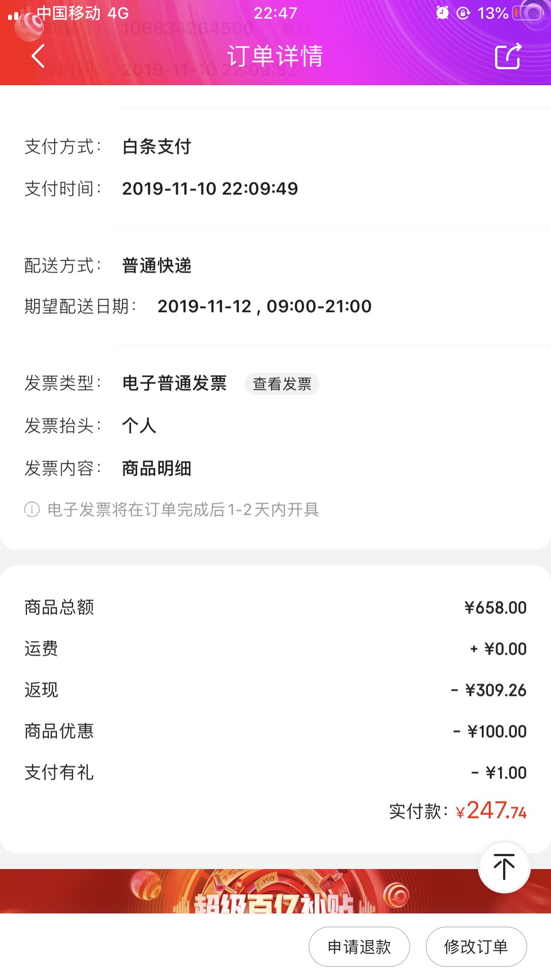Tap the scroll-to-top arrow button
Screen dimensions: 551x980
click(504, 867)
